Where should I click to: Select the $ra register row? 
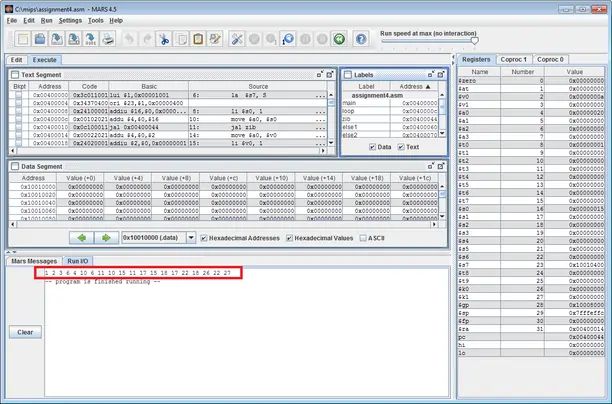531,329
